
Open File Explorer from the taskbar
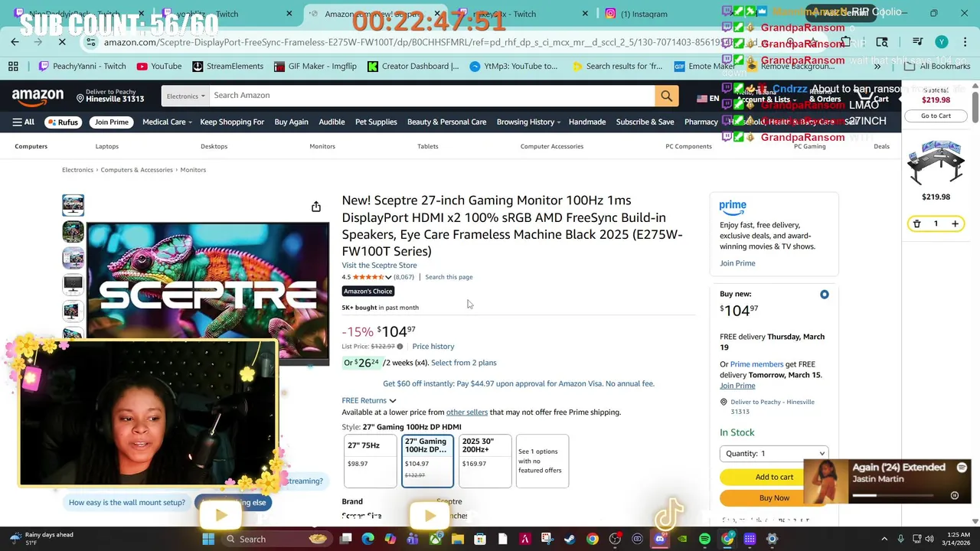coord(458,539)
